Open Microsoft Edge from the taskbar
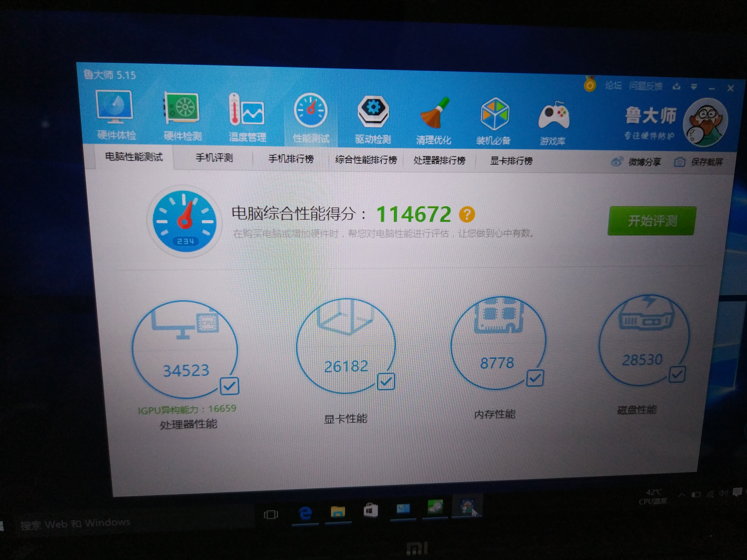The width and height of the screenshot is (747, 560). pyautogui.click(x=305, y=513)
